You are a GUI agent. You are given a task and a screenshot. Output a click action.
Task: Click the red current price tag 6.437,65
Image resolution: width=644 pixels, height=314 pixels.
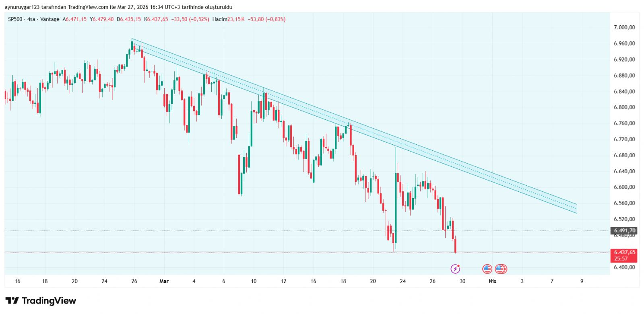click(624, 252)
